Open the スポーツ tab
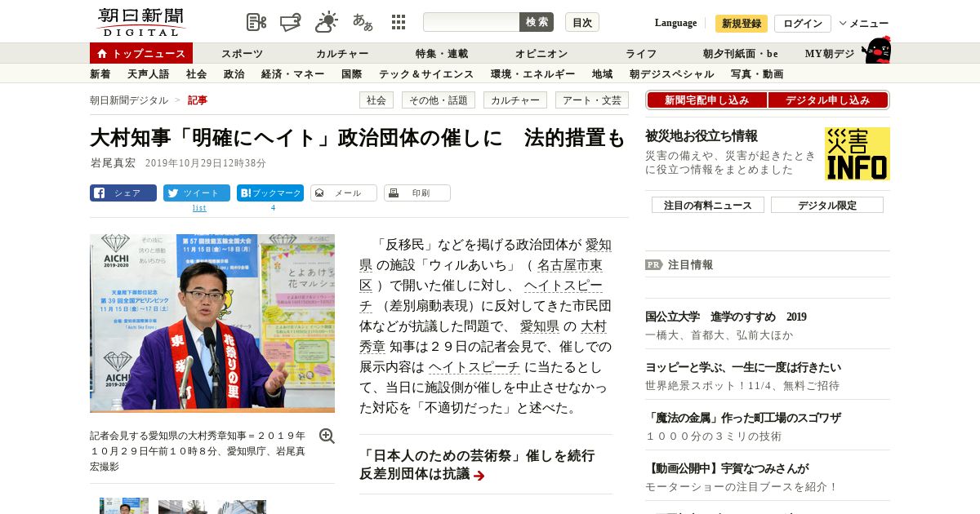This screenshot has height=514, width=980. pyautogui.click(x=243, y=54)
